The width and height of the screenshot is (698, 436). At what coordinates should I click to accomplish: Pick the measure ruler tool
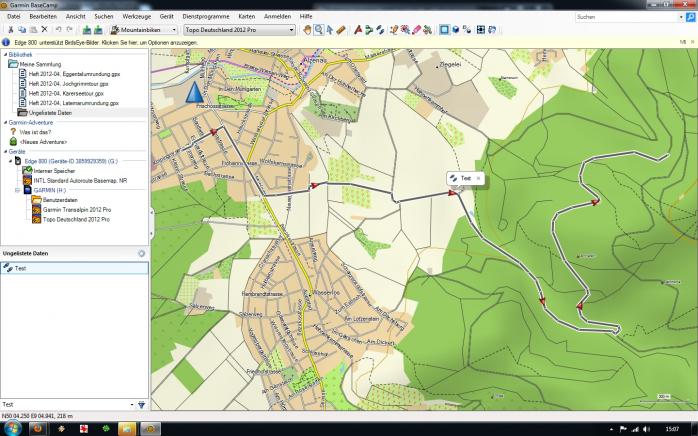pyautogui.click(x=341, y=30)
